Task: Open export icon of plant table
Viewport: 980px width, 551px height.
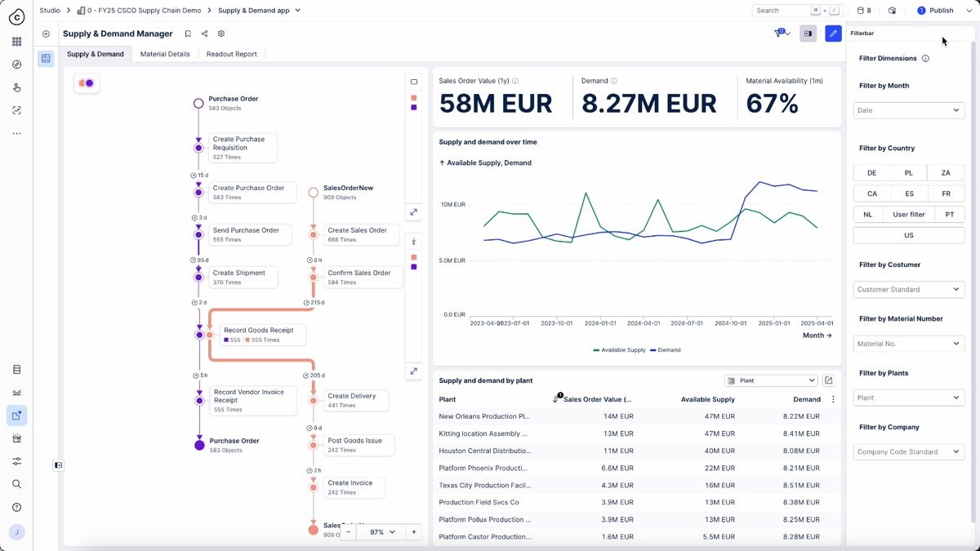Action: pos(829,380)
